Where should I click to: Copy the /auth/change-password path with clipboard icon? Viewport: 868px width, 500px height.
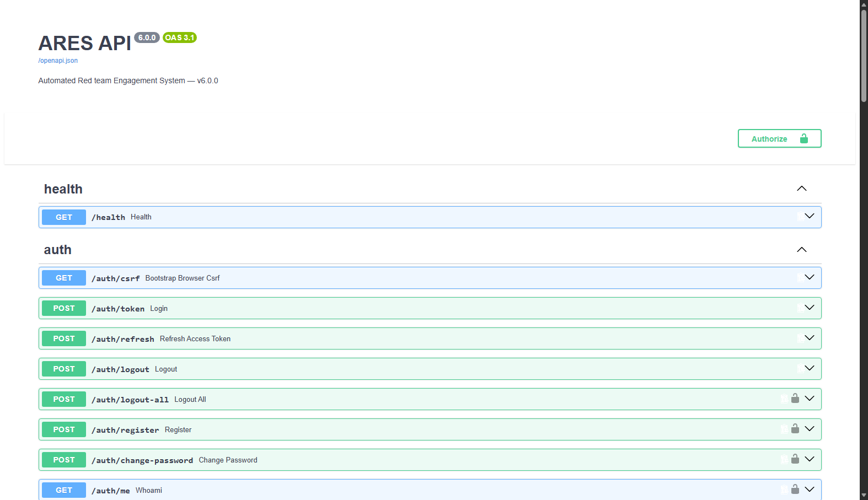[784, 460]
